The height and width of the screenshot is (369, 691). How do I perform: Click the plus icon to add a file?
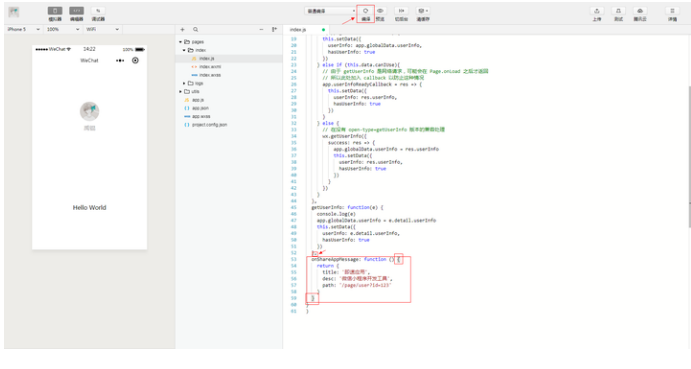pyautogui.click(x=182, y=30)
